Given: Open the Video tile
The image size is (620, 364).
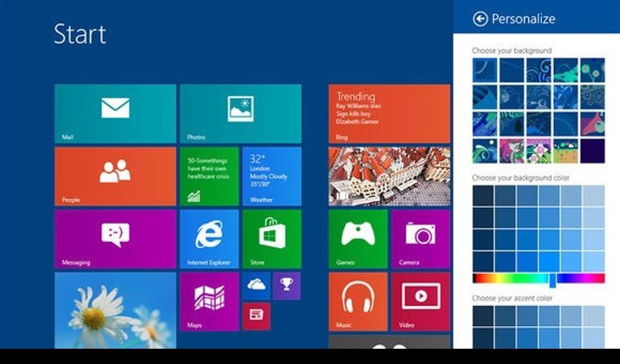Looking at the screenshot, I should [x=420, y=301].
